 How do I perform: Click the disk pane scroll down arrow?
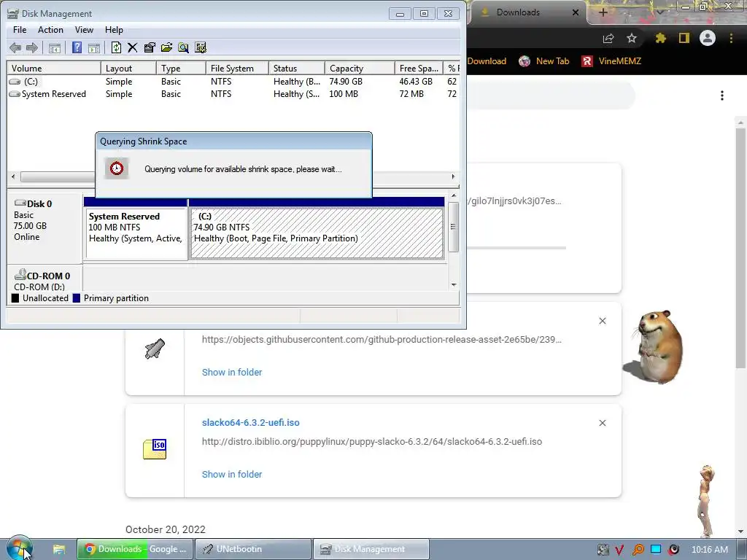pyautogui.click(x=454, y=285)
